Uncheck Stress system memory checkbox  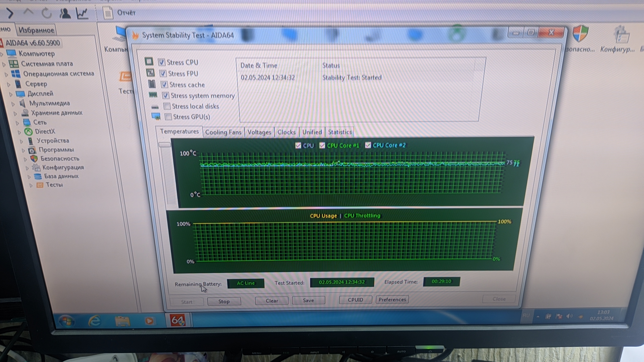166,95
